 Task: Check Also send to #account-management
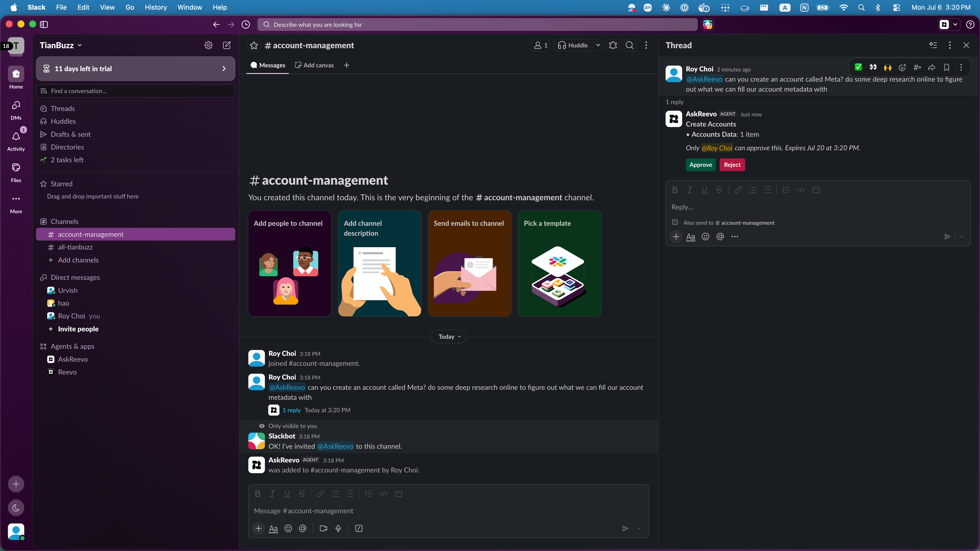click(x=675, y=222)
